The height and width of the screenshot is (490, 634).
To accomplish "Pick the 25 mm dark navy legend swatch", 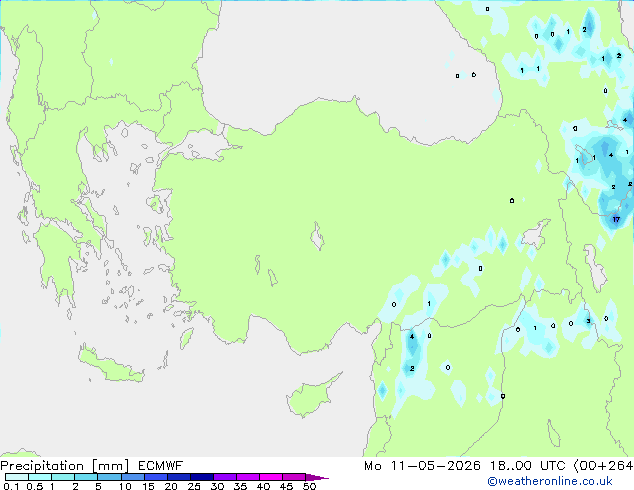I will pos(202,477).
